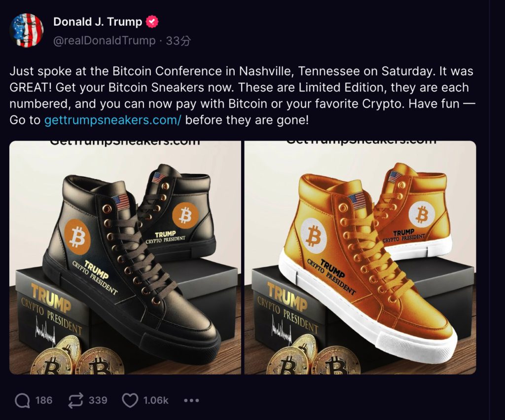
Task: Click the 1.06k likes count
Action: click(156, 400)
